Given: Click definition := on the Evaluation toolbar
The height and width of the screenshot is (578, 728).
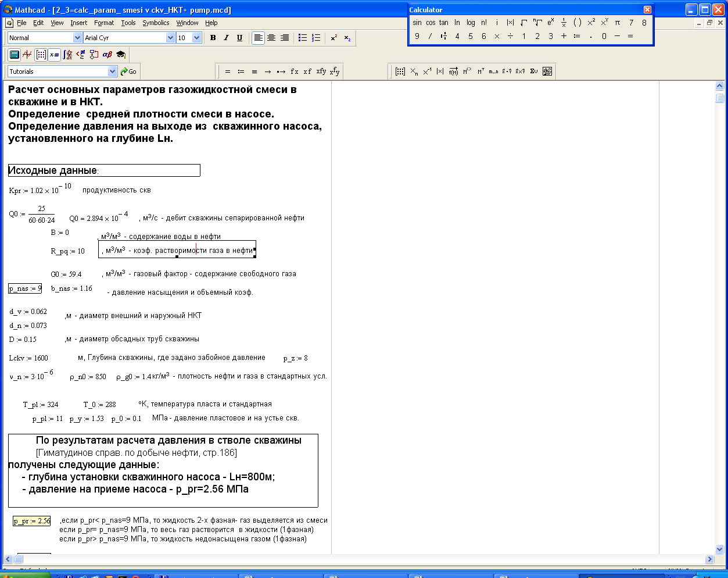Looking at the screenshot, I should click(241, 72).
